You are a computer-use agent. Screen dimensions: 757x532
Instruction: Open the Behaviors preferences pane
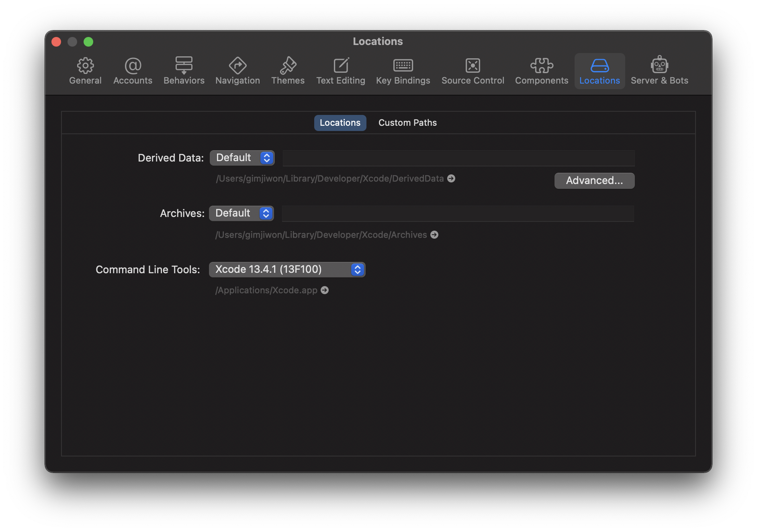184,71
